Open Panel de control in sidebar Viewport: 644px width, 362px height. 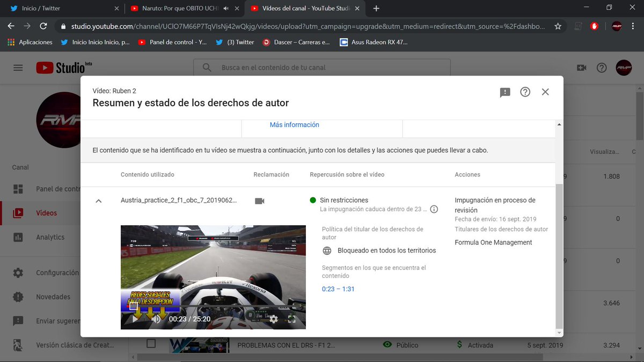(46, 189)
